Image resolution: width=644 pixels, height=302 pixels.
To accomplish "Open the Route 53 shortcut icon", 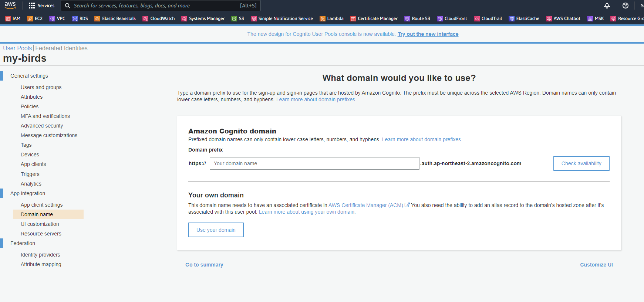I will 407,18.
